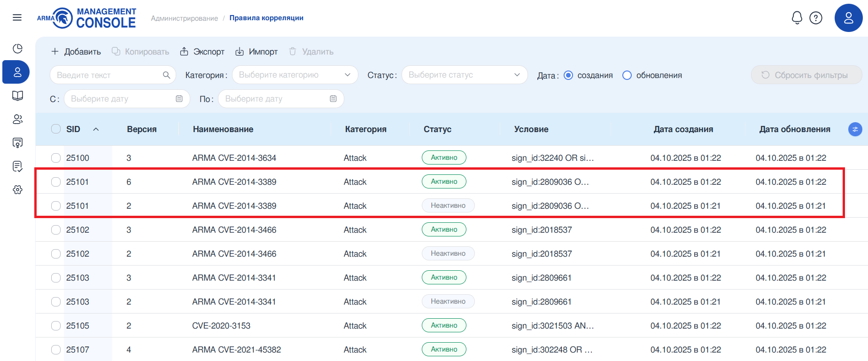Click the "Введите текст" search field
Image resolution: width=868 pixels, height=361 pixels.
108,75
